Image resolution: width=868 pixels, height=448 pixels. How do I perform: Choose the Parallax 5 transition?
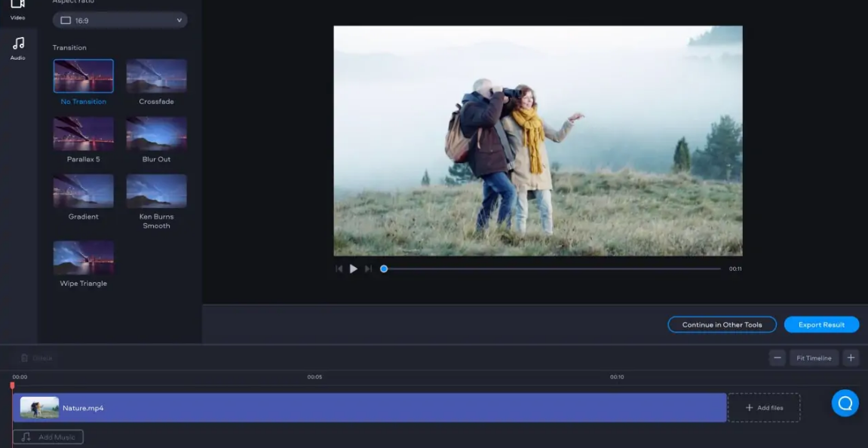84,133
